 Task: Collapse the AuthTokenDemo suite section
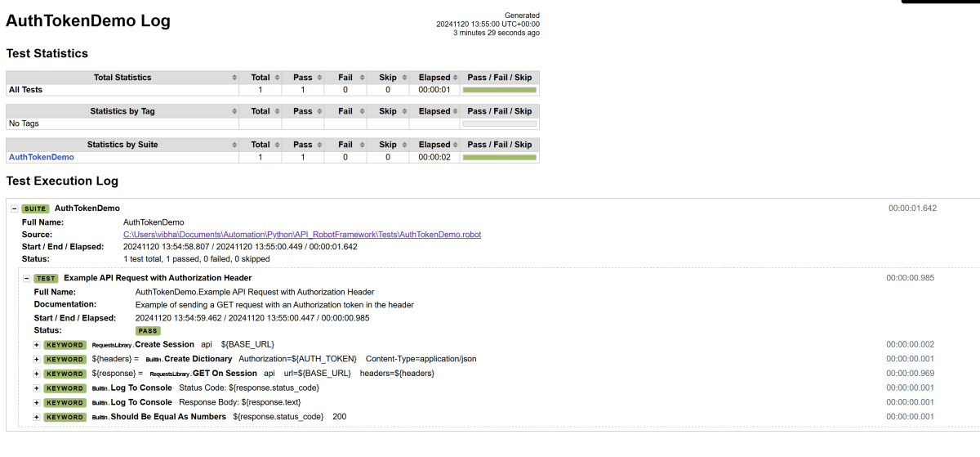tap(15, 208)
